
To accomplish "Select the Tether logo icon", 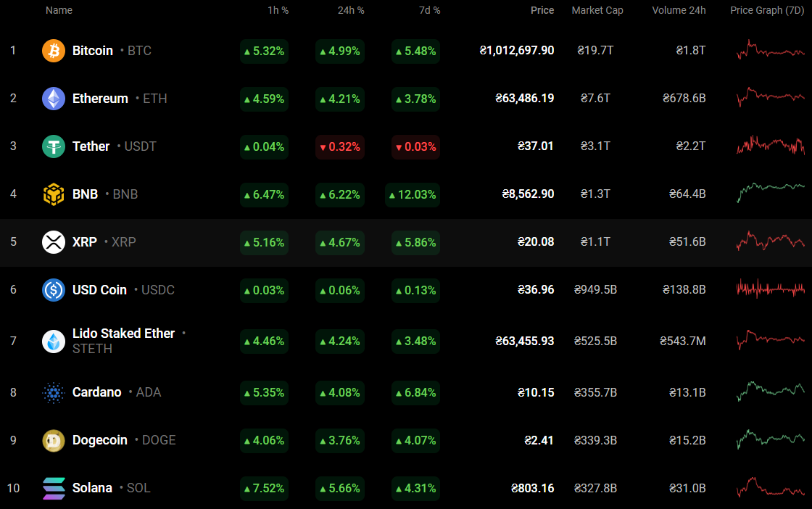I will (53, 146).
